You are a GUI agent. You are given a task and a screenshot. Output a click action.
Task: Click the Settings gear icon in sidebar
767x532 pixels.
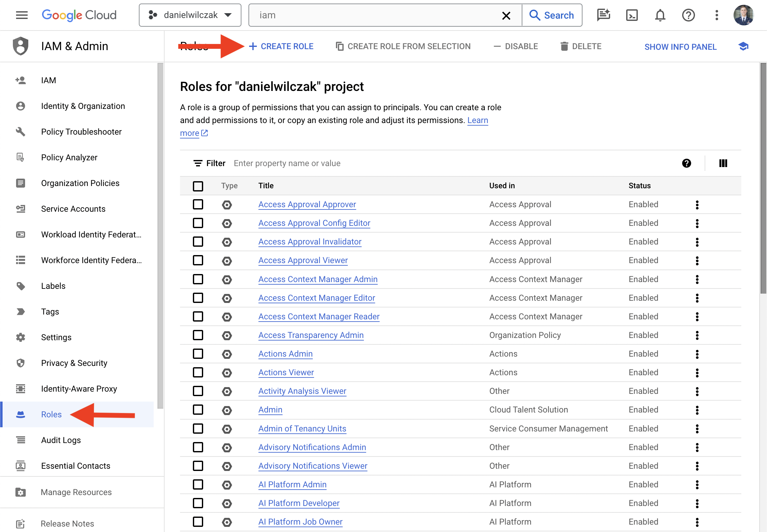tap(21, 337)
